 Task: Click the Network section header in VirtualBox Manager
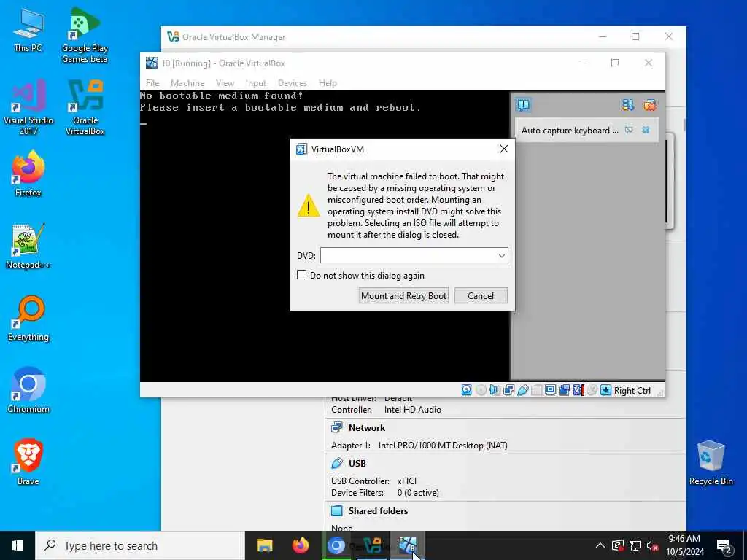367,427
